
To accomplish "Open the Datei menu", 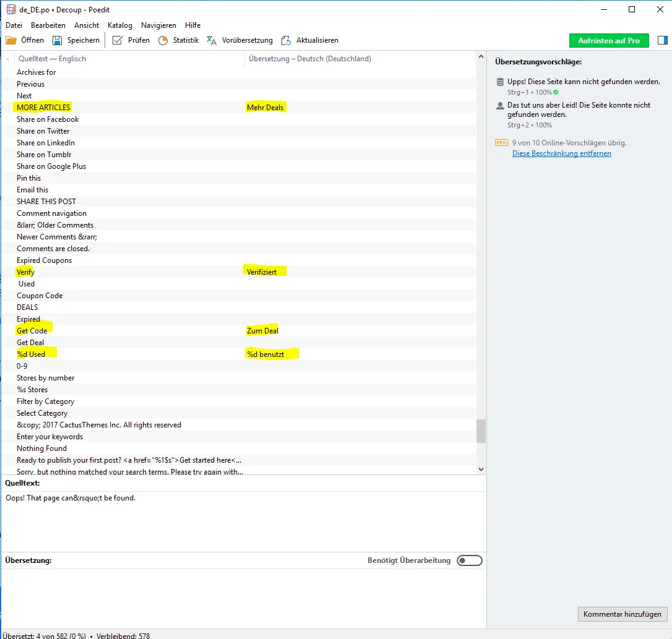I will click(x=14, y=25).
